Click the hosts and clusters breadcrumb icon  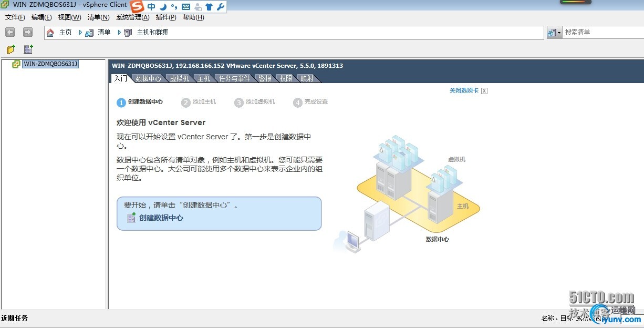click(128, 33)
